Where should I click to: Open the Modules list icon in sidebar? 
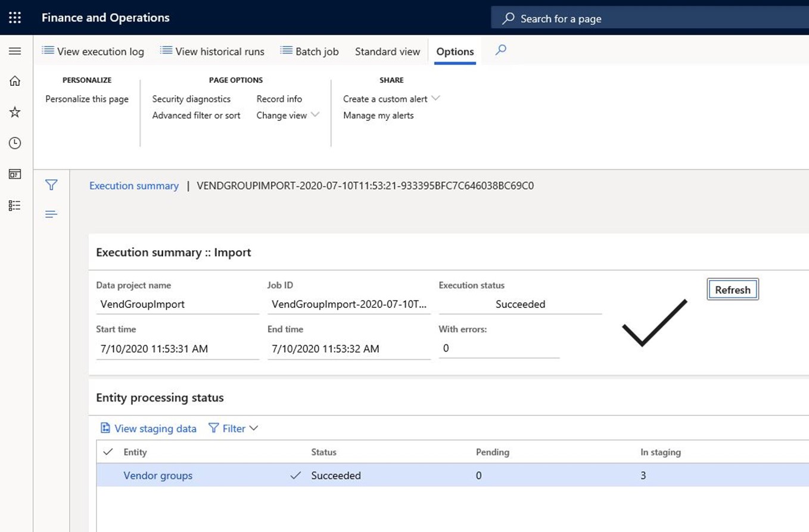pyautogui.click(x=15, y=206)
